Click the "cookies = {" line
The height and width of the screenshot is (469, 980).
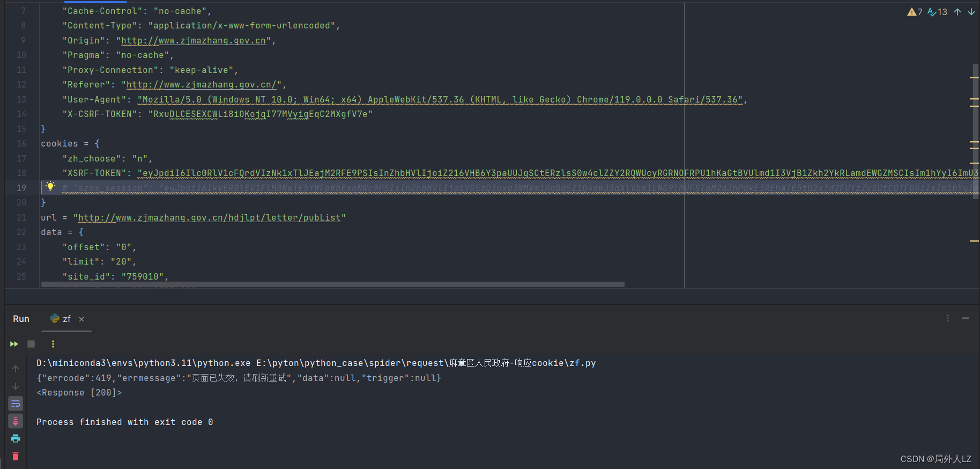tap(70, 144)
